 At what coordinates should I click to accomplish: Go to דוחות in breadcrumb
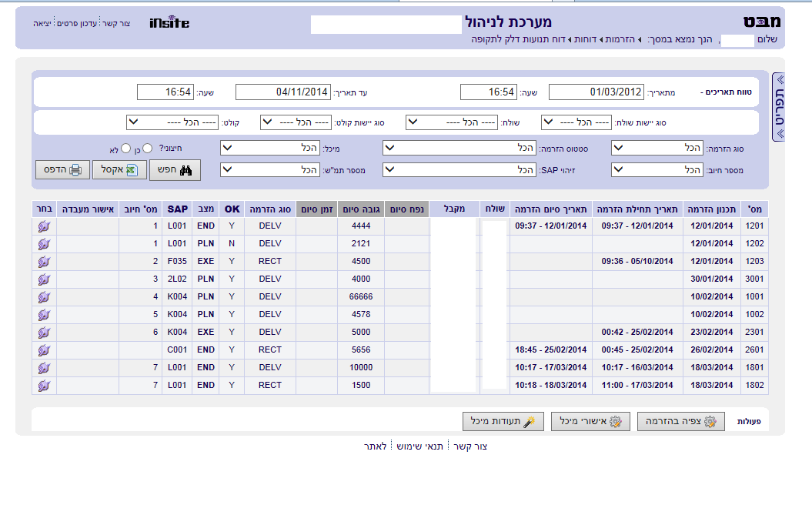click(x=585, y=39)
